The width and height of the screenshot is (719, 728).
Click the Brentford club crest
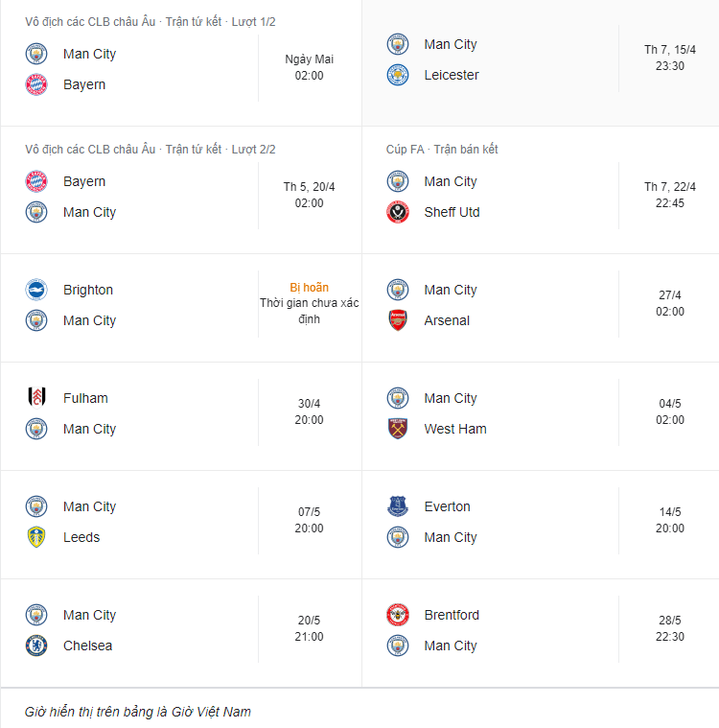pos(398,615)
